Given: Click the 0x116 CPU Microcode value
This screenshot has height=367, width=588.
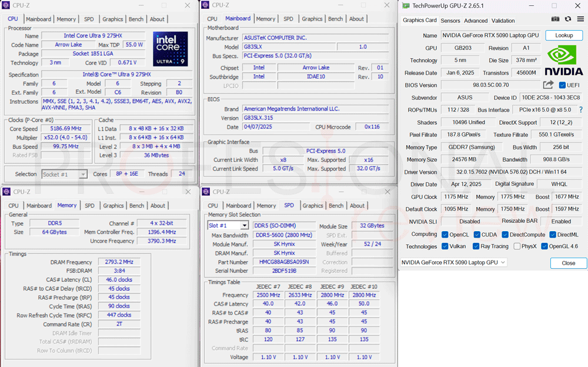Looking at the screenshot, I should click(372, 127).
